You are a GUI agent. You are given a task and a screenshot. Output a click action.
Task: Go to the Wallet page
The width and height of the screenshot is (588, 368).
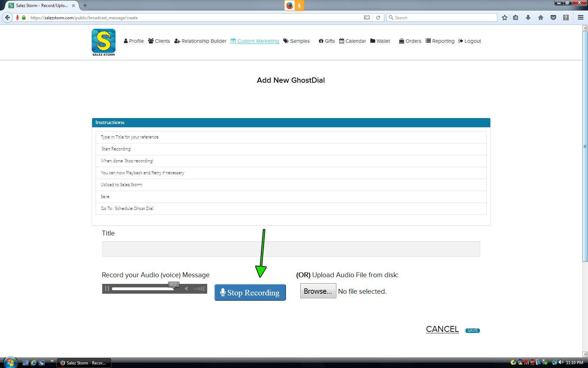(380, 41)
